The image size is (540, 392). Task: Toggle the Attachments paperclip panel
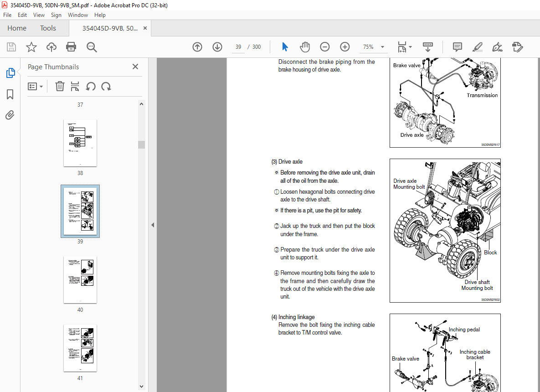[x=10, y=115]
